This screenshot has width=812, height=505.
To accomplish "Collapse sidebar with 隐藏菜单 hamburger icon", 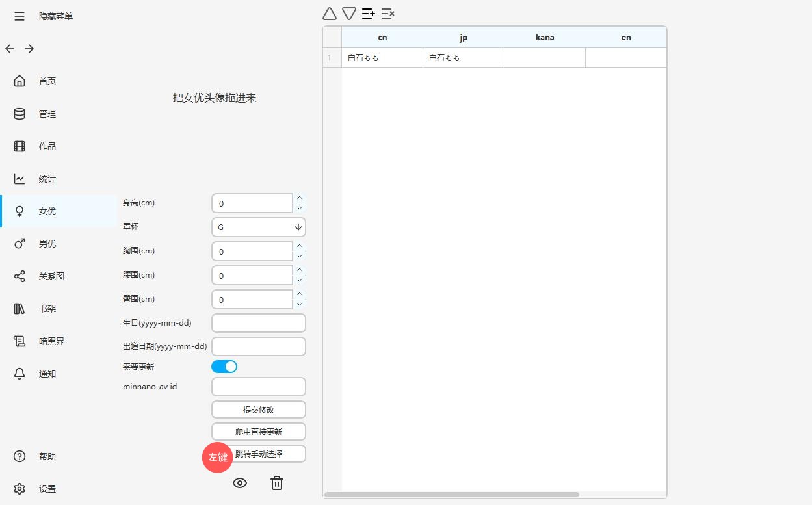I will coord(20,16).
